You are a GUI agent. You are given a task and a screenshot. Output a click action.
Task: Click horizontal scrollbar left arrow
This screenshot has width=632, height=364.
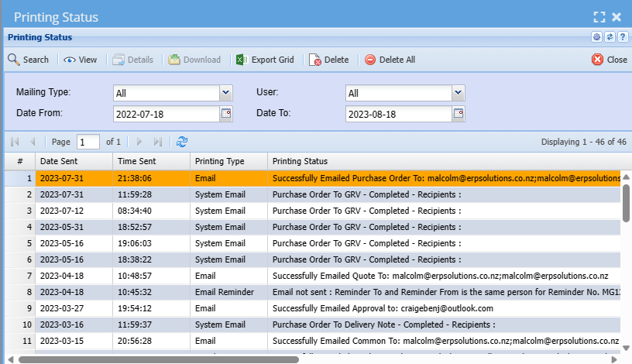(11, 359)
